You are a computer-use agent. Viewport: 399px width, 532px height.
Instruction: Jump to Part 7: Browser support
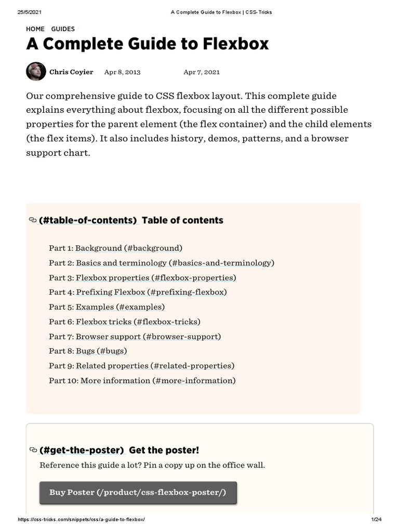pyautogui.click(x=135, y=337)
